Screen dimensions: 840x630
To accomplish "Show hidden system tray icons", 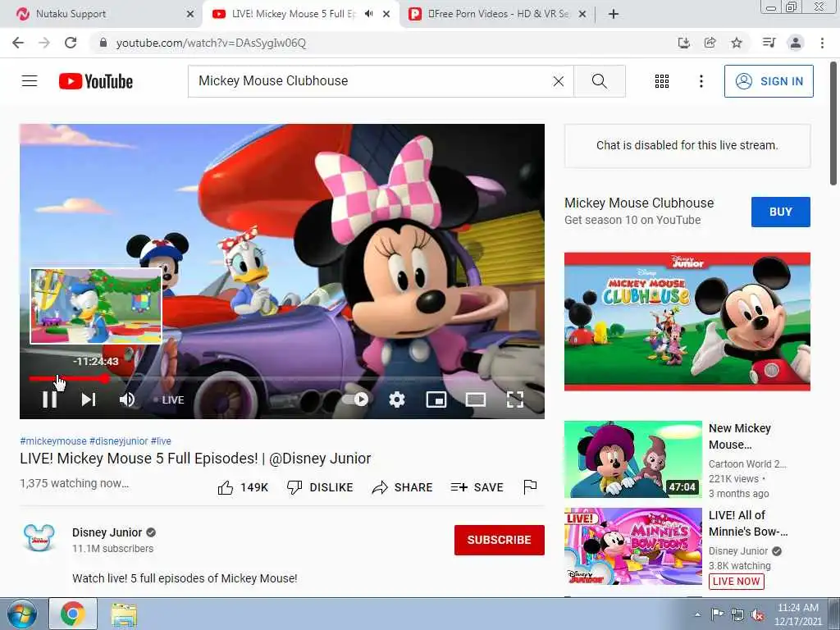I will pyautogui.click(x=697, y=614).
